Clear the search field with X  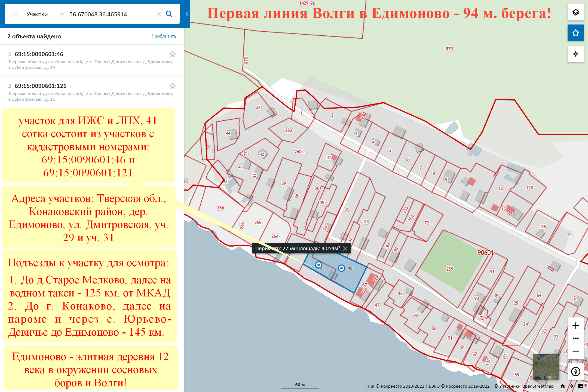pyautogui.click(x=159, y=14)
